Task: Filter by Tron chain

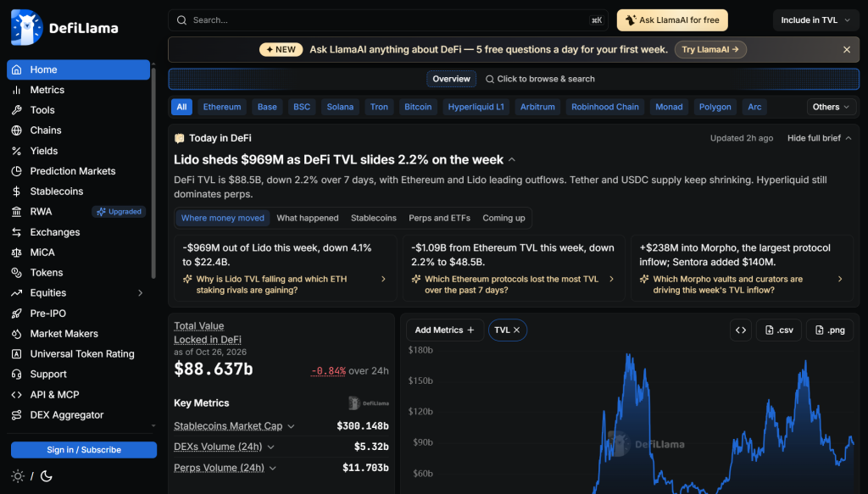Action: coord(379,107)
